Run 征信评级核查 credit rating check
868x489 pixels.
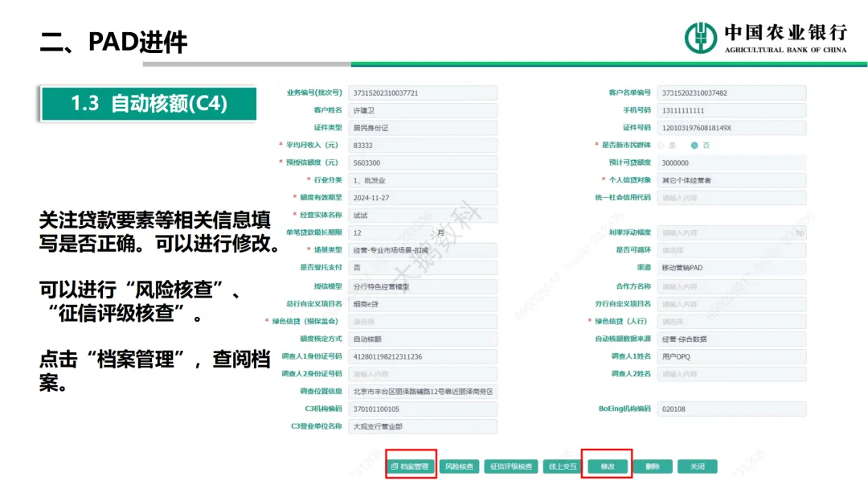point(510,466)
